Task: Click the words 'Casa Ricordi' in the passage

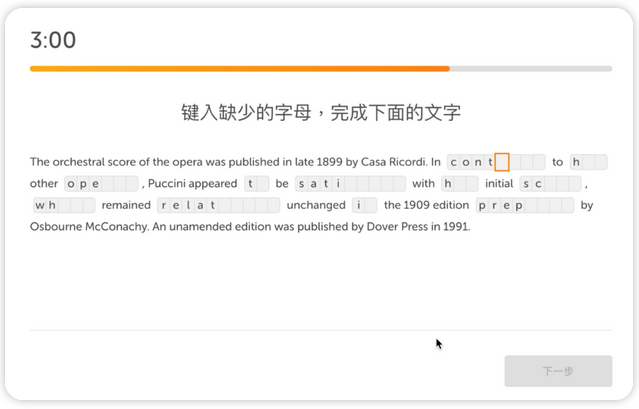Action: (393, 162)
